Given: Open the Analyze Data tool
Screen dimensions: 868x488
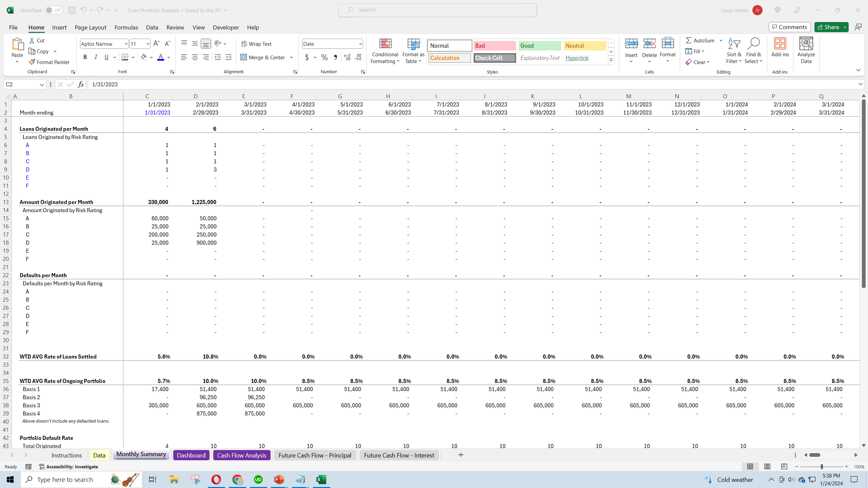Looking at the screenshot, I should [x=806, y=51].
